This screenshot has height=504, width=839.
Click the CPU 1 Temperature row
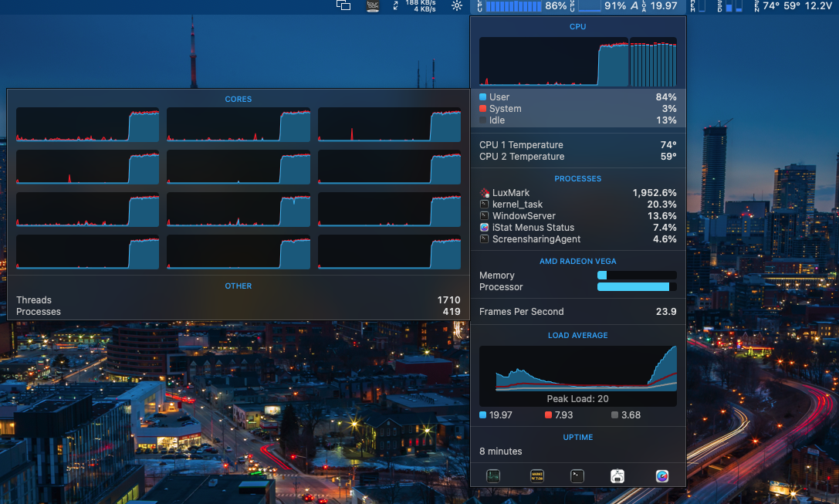coord(578,145)
